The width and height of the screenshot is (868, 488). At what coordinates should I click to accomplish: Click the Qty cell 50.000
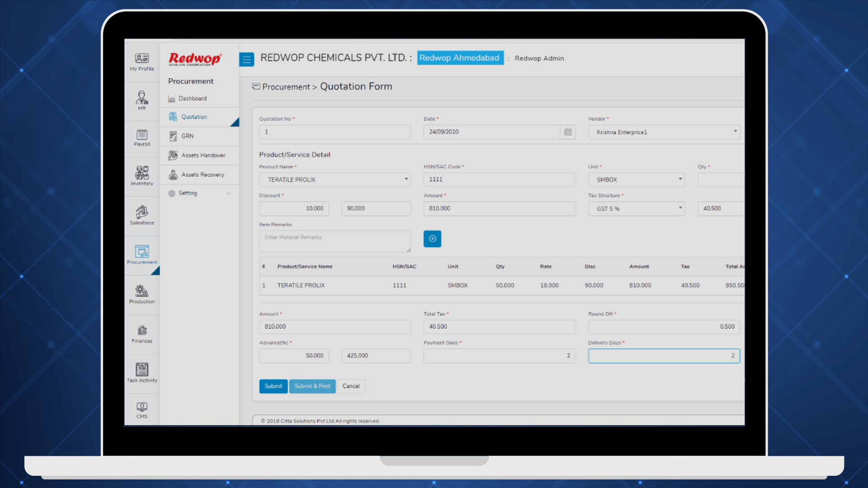click(x=505, y=286)
